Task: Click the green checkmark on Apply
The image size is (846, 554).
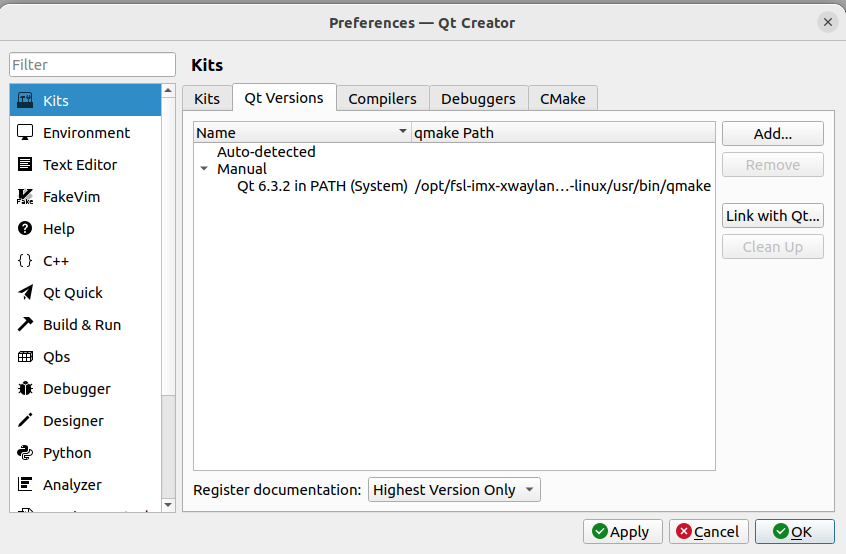Action: 599,531
